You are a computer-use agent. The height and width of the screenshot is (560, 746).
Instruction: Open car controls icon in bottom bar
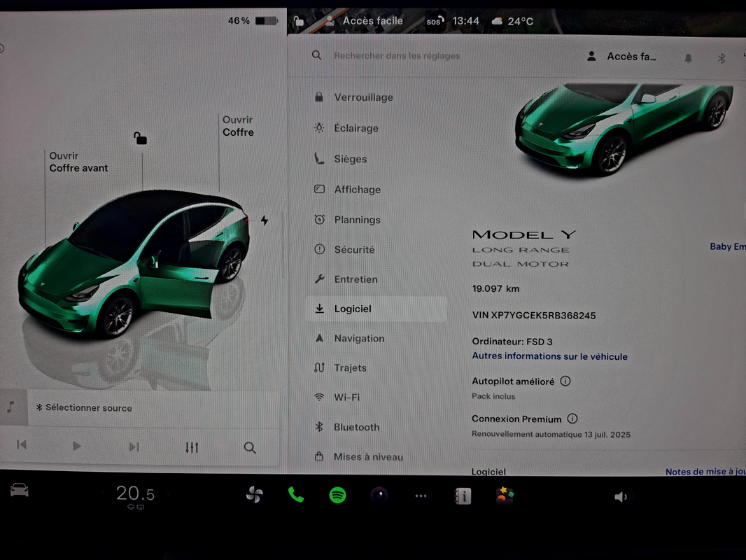19,489
